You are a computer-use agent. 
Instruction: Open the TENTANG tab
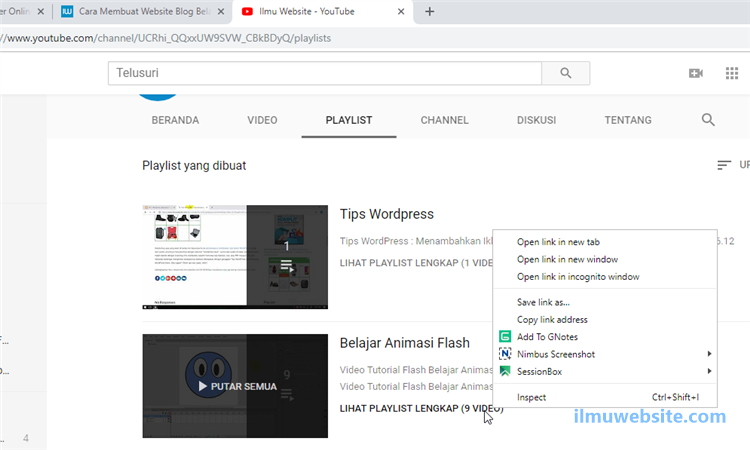pos(628,120)
